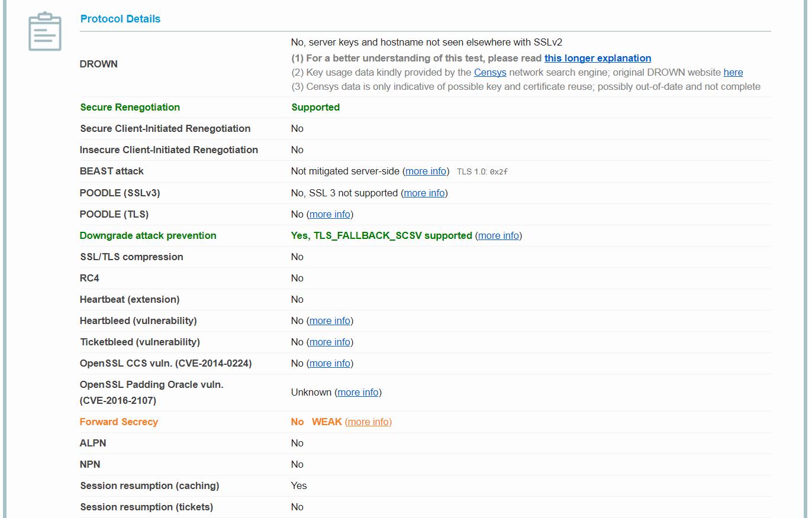
Task: Open the Censys search engine link
Action: (490, 72)
